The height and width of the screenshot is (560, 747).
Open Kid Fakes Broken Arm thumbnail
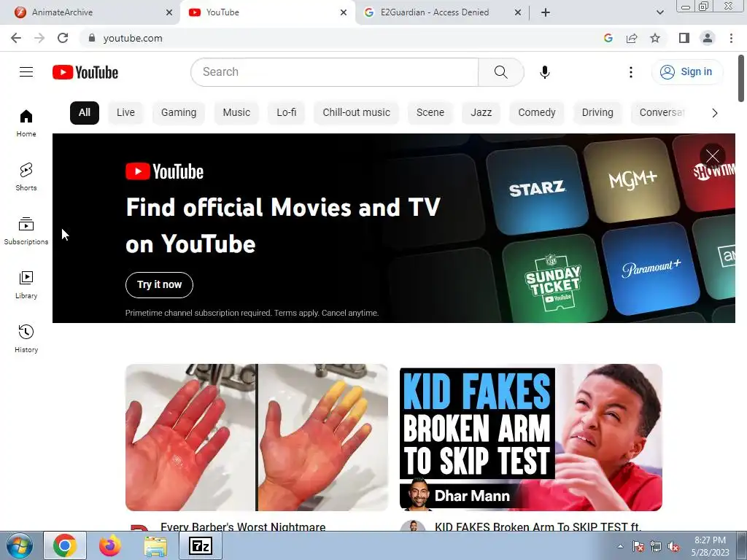[531, 437]
